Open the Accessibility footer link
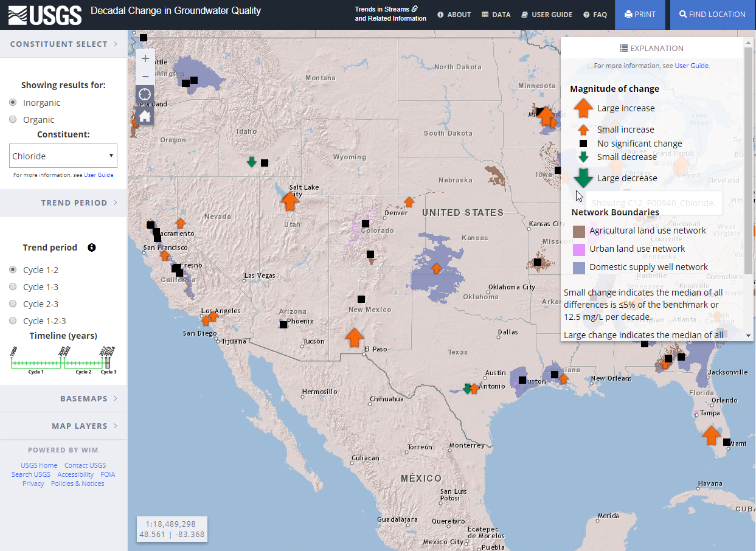Screen dimensions: 756x551 tap(75, 474)
